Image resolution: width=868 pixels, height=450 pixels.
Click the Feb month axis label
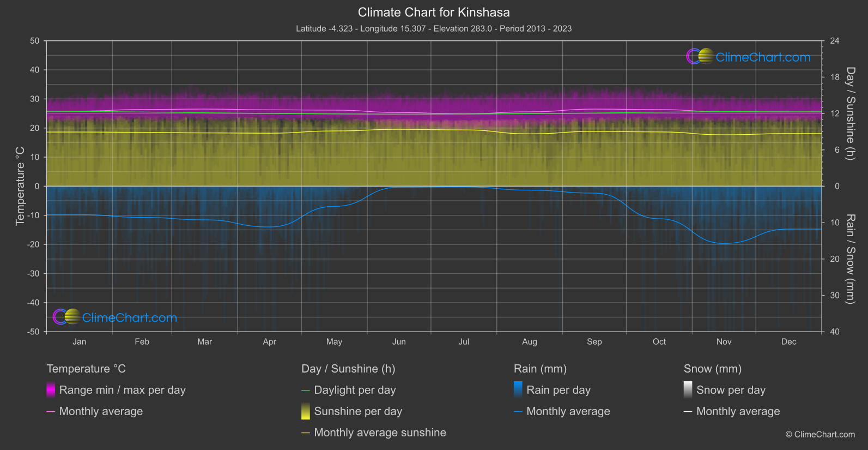pyautogui.click(x=142, y=341)
